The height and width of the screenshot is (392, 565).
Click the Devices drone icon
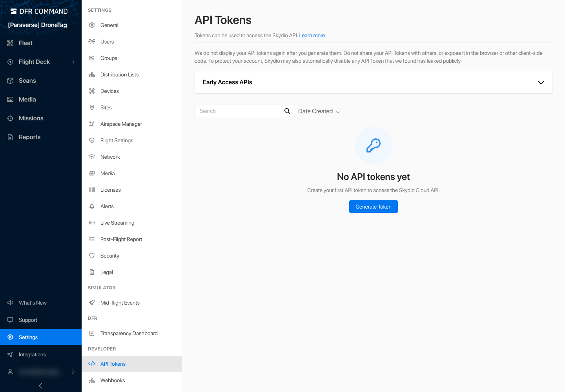coord(92,91)
